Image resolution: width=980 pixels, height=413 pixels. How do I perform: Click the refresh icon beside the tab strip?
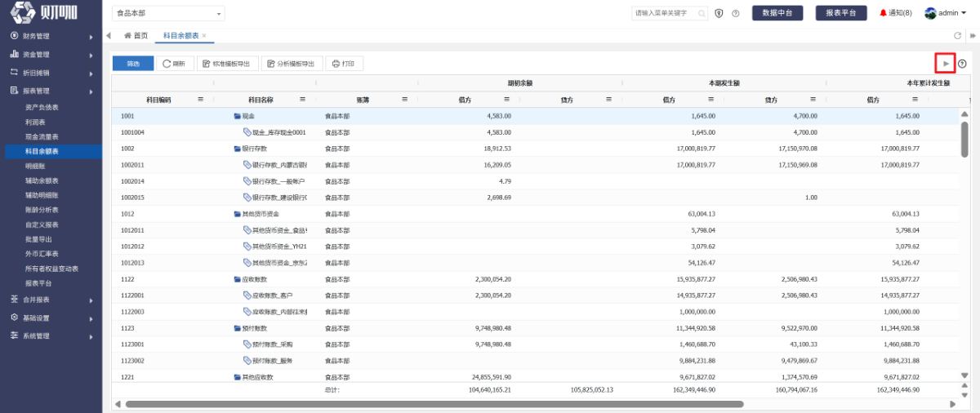click(x=958, y=36)
